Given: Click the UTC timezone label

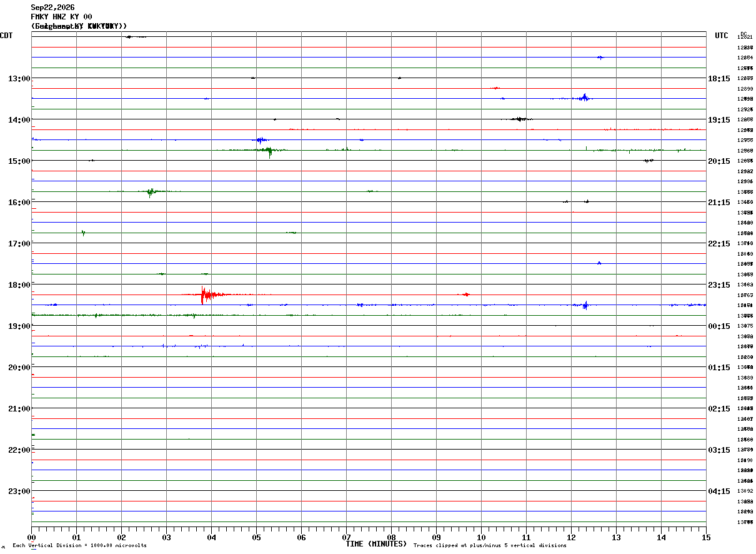Looking at the screenshot, I should 722,36.
